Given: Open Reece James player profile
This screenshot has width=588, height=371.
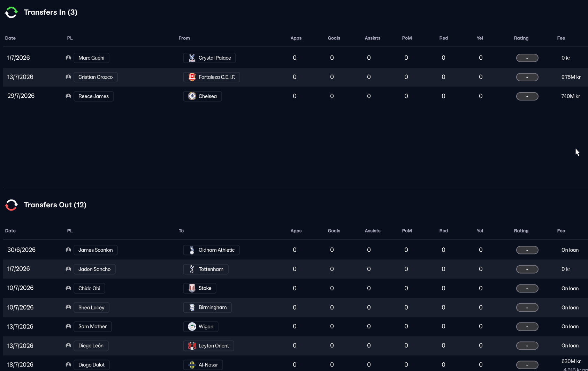Looking at the screenshot, I should [x=93, y=96].
